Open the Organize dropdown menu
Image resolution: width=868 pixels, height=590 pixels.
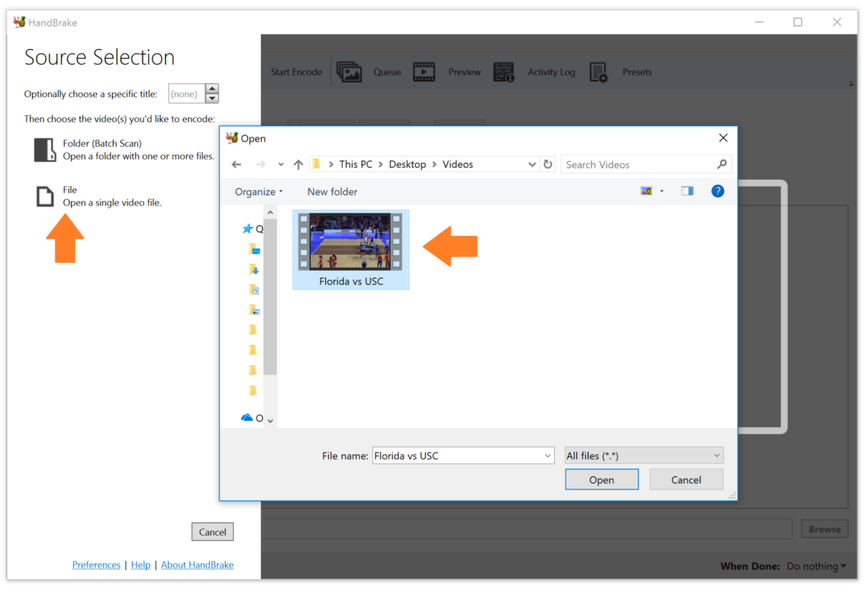tap(259, 192)
